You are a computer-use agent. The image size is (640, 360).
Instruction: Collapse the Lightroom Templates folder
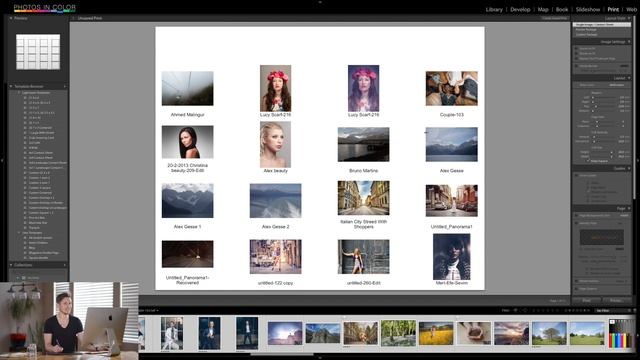19,92
